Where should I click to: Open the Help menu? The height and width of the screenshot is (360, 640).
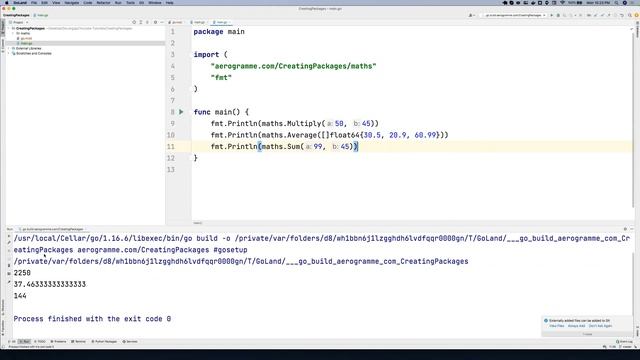169,3
